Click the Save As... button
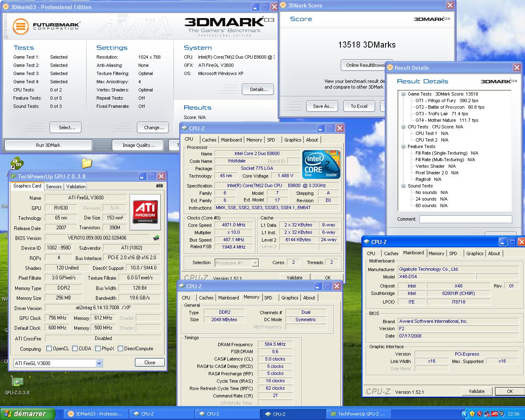The image size is (525, 420). tap(323, 106)
